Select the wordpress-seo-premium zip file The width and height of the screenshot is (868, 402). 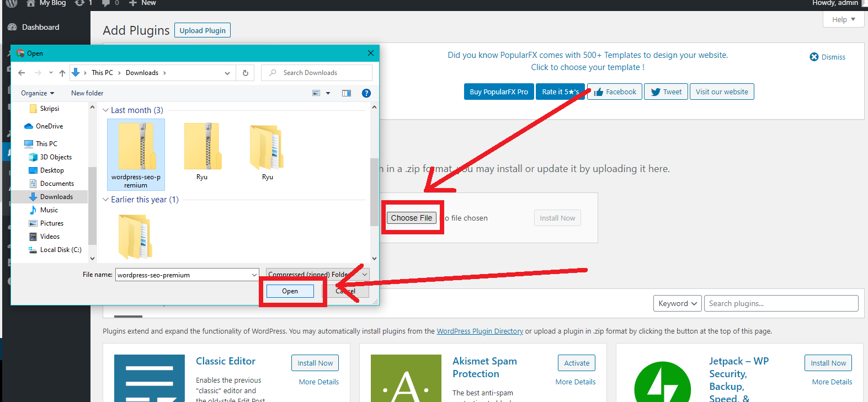pyautogui.click(x=136, y=154)
